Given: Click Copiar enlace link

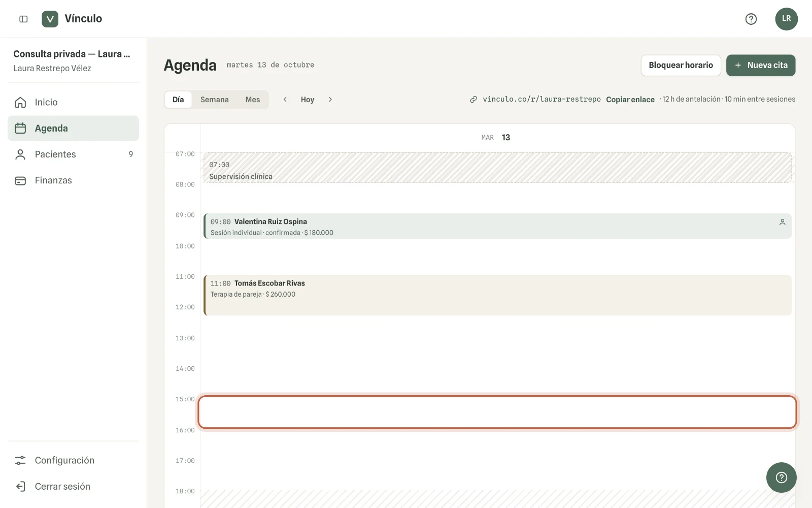Looking at the screenshot, I should (x=630, y=100).
